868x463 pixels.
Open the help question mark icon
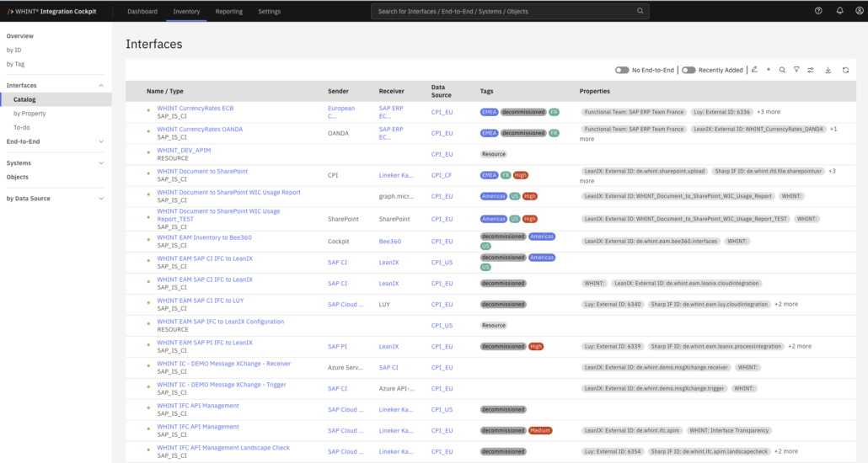tap(818, 10)
